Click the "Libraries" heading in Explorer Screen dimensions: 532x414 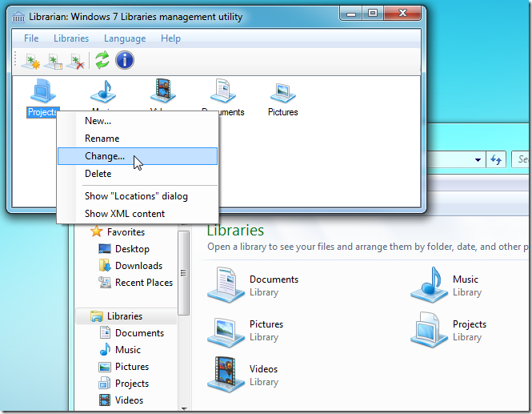235,231
